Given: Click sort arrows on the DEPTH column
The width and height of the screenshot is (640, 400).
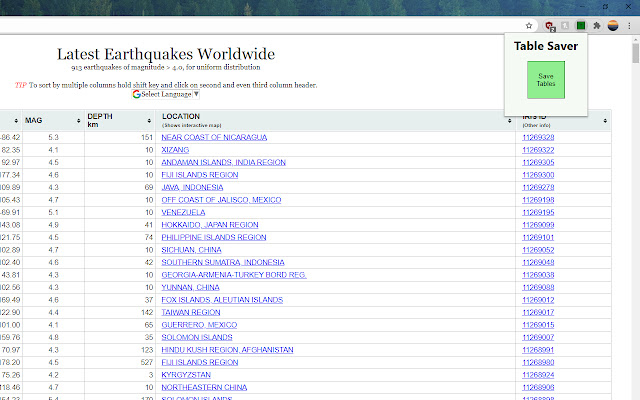Looking at the screenshot, I should 149,121.
